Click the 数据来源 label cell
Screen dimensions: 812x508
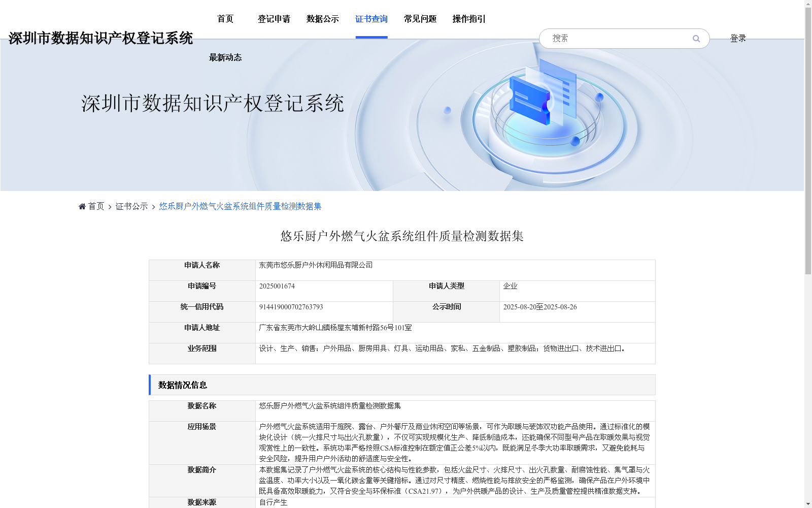pyautogui.click(x=202, y=502)
